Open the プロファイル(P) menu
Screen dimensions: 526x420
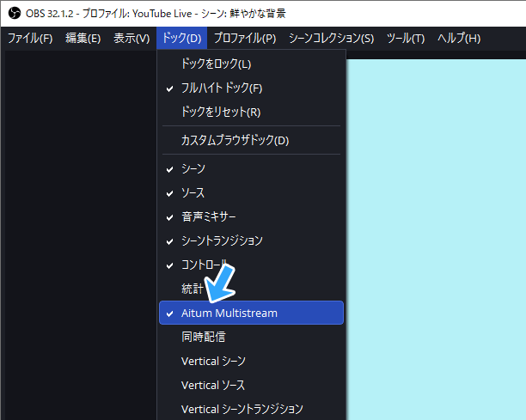click(245, 38)
